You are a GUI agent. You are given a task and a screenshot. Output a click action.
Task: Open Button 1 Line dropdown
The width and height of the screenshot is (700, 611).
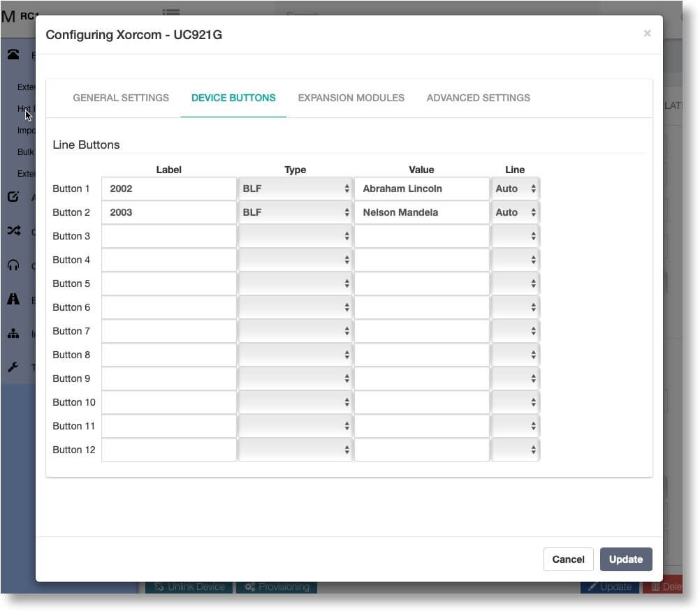click(515, 189)
